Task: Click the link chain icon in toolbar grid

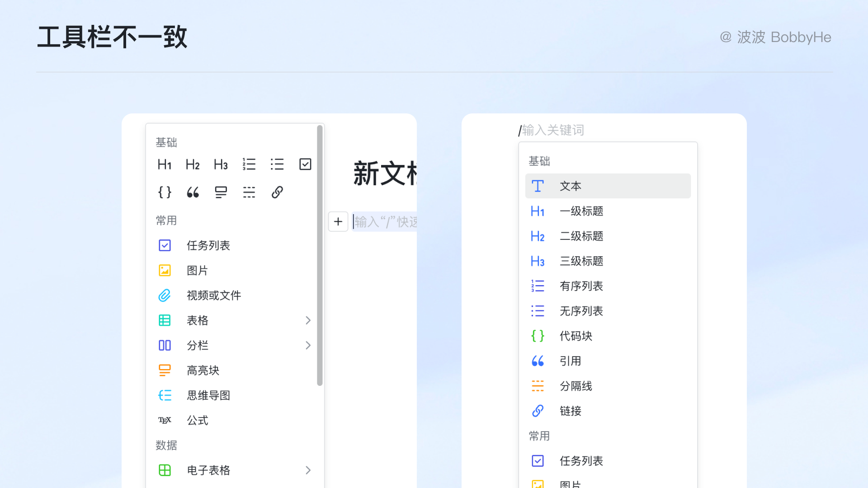Action: [x=277, y=192]
